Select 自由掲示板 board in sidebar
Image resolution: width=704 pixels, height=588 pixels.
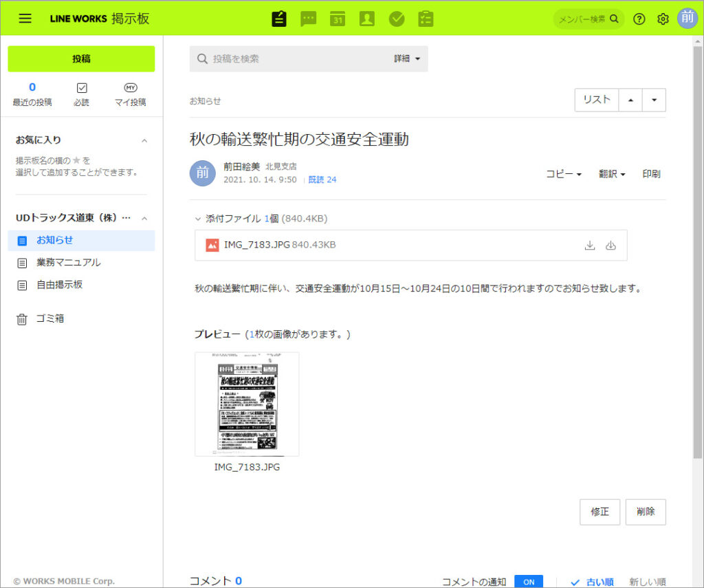pyautogui.click(x=59, y=284)
